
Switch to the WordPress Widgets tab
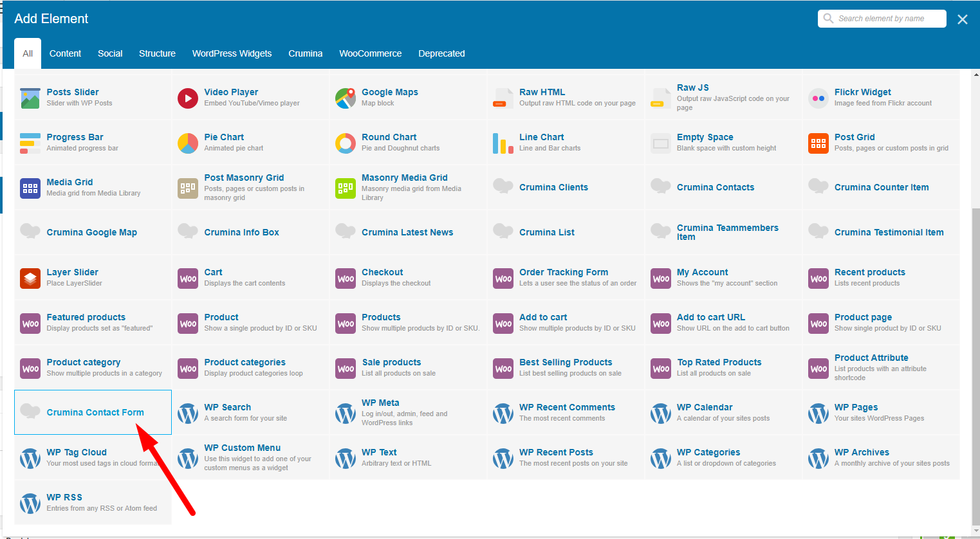tap(232, 53)
